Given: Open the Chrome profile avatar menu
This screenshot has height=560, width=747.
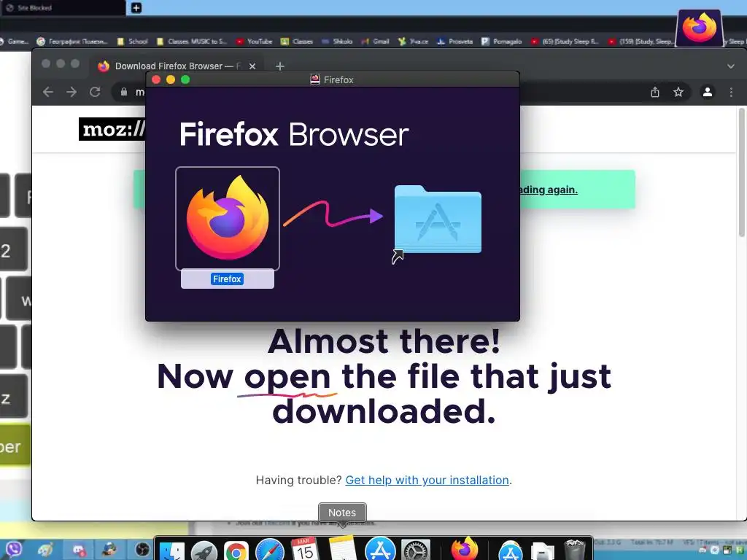Looking at the screenshot, I should coord(708,92).
